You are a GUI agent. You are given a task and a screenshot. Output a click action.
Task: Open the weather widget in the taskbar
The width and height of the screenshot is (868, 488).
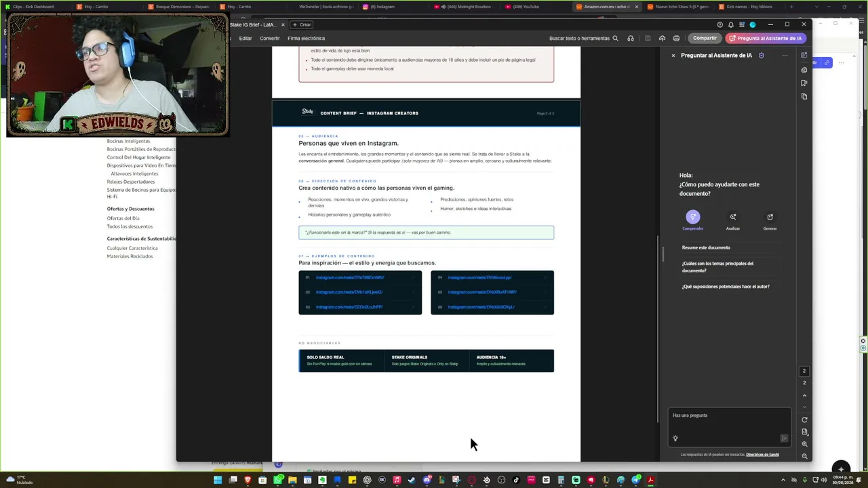click(x=18, y=481)
